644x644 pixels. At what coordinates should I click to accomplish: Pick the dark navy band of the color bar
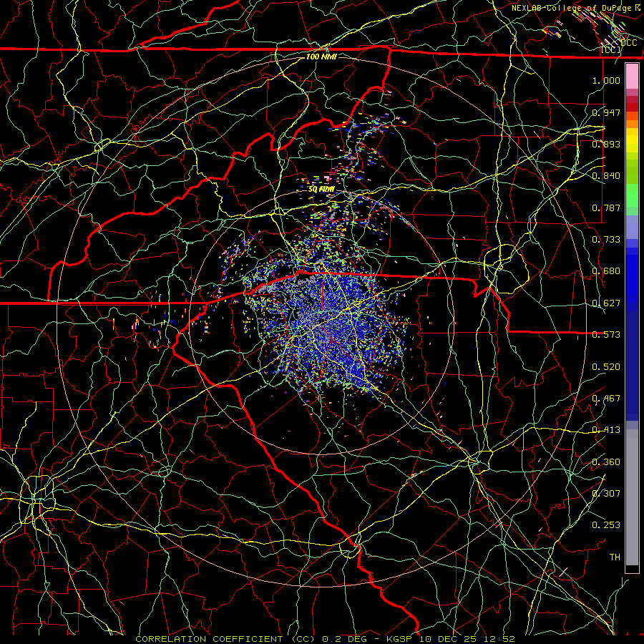coord(632,366)
